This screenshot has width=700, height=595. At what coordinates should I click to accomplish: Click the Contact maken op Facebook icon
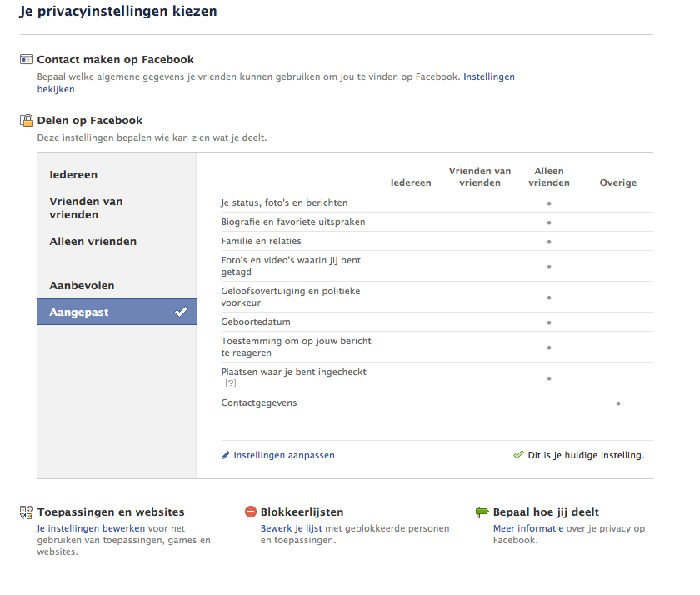27,59
